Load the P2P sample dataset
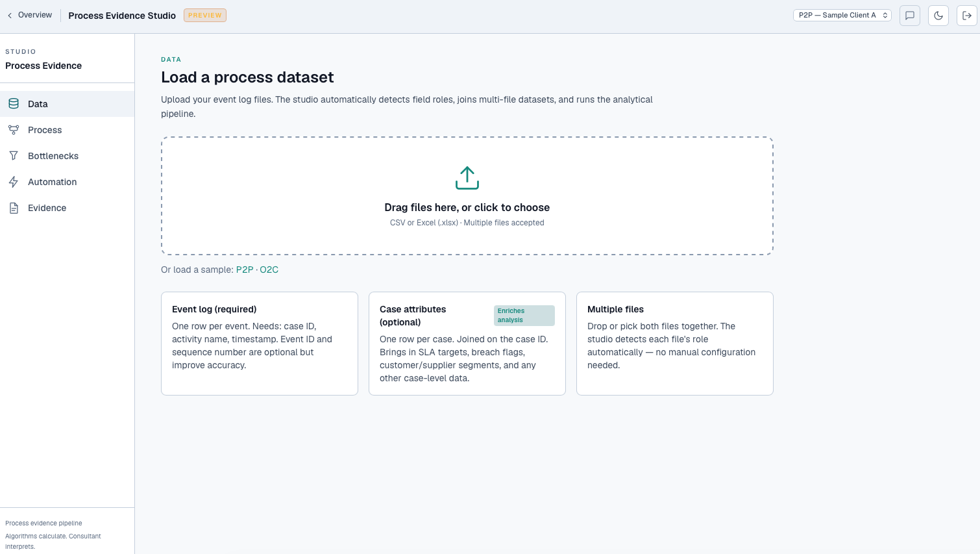 [245, 270]
